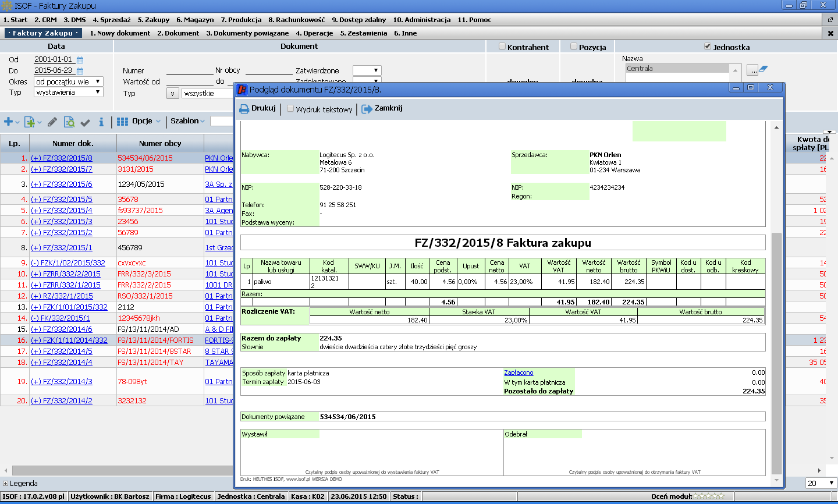Click the blue plus add icon
Screen dimensions: 838x504
(x=8, y=122)
